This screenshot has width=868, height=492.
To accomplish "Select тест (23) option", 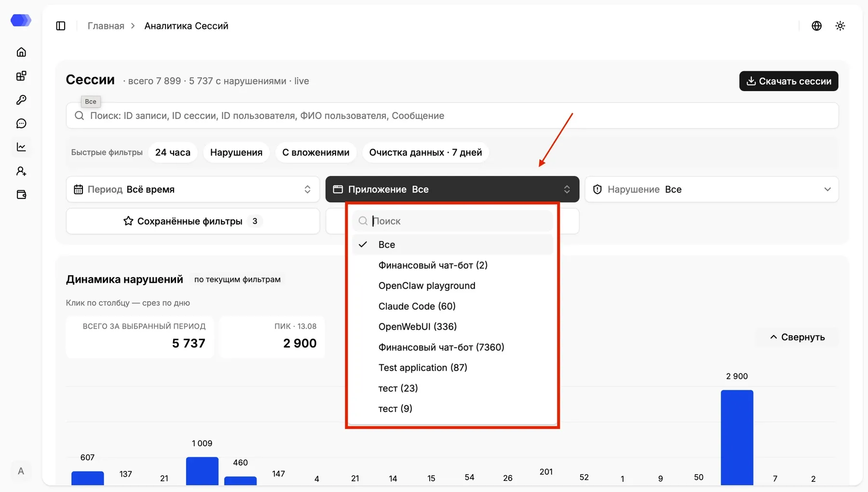I will pyautogui.click(x=452, y=388).
